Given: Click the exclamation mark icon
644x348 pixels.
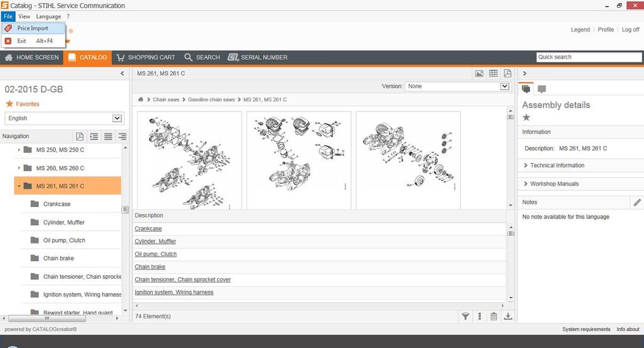Looking at the screenshot, I should 479,317.
